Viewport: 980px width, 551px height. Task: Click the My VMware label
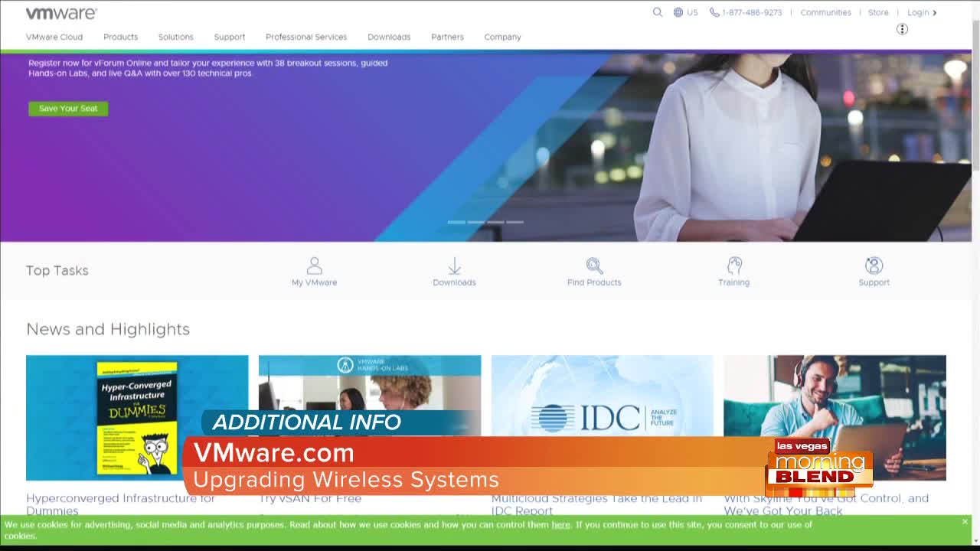tap(314, 282)
